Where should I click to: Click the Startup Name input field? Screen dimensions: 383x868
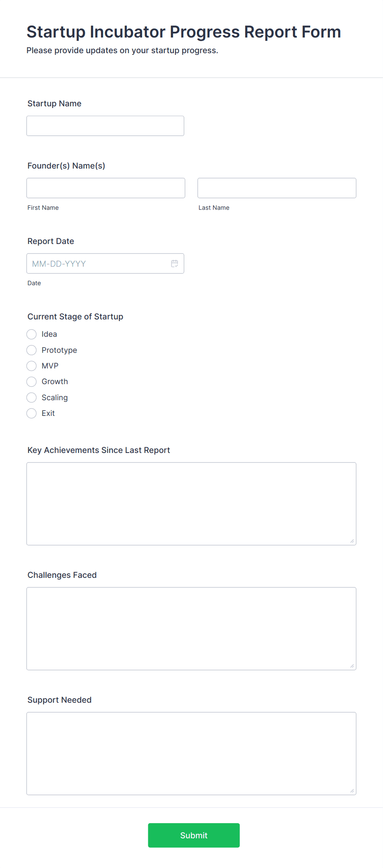click(x=105, y=126)
